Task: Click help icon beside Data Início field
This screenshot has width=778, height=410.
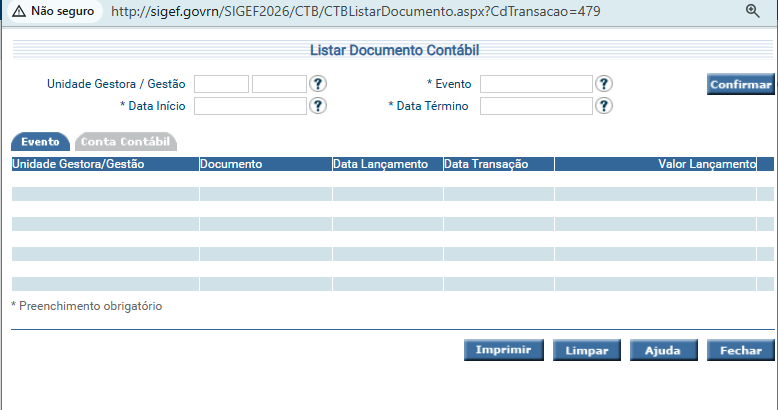Action: [319, 106]
